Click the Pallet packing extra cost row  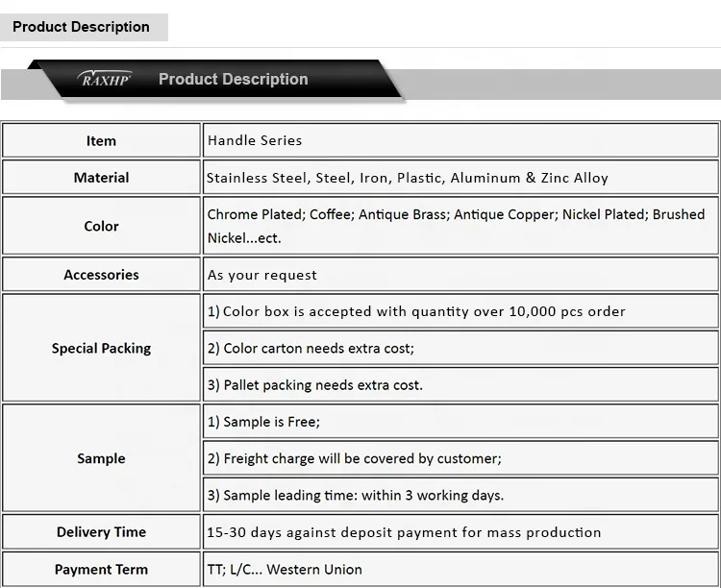(315, 385)
